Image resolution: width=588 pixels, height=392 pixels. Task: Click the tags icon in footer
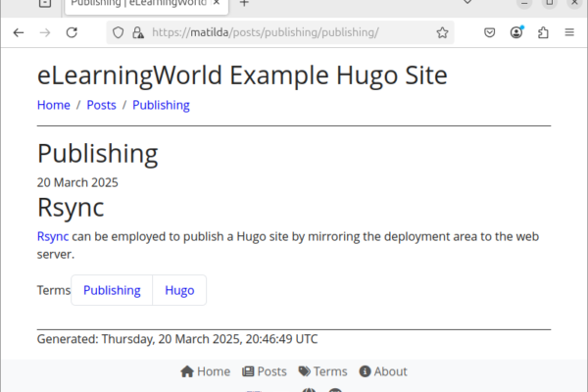click(x=305, y=371)
